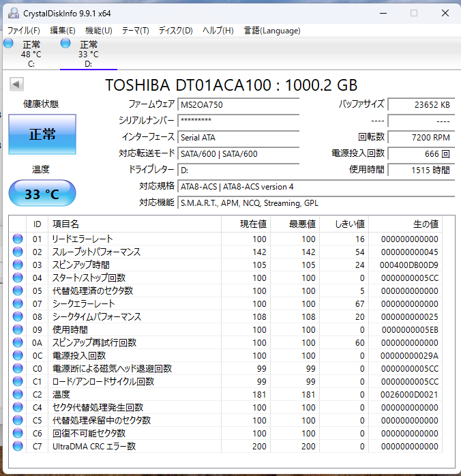Click status orb for attribute 09 使用時間
The width and height of the screenshot is (461, 476).
tap(18, 329)
